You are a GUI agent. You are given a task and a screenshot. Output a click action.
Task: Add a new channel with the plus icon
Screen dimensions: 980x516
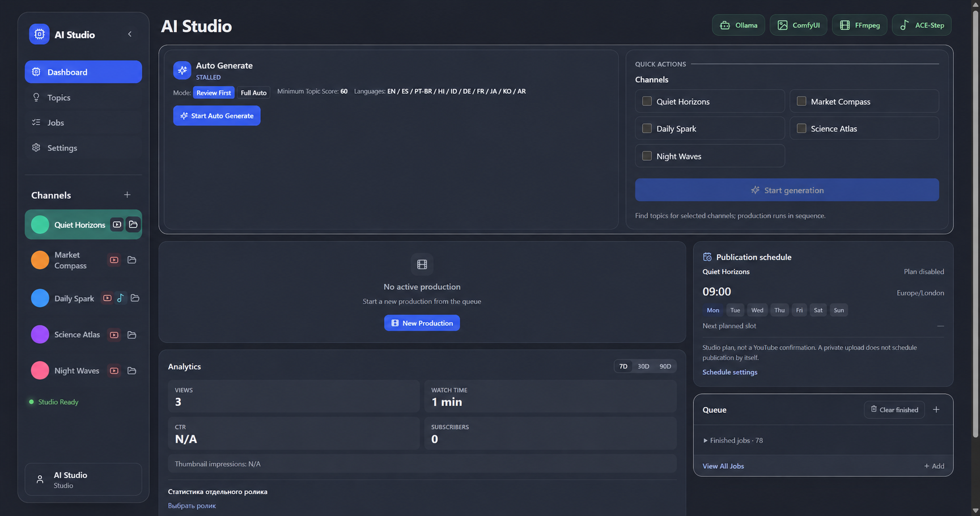tap(127, 194)
